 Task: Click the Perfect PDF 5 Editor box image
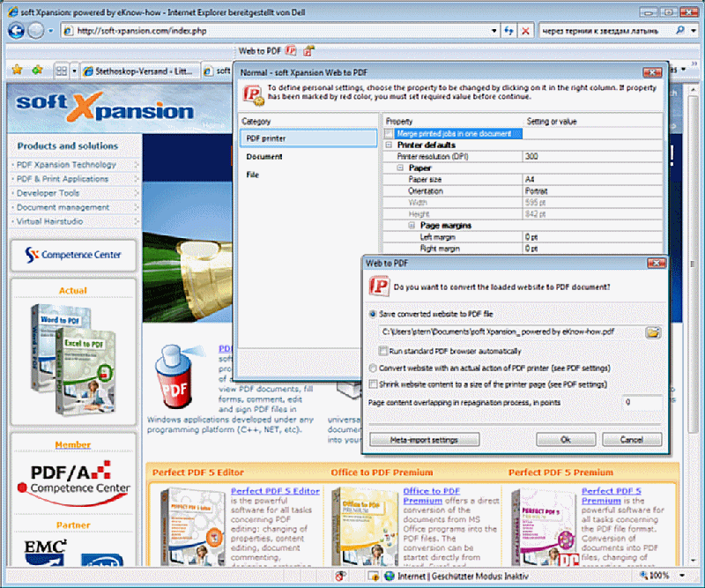193,526
